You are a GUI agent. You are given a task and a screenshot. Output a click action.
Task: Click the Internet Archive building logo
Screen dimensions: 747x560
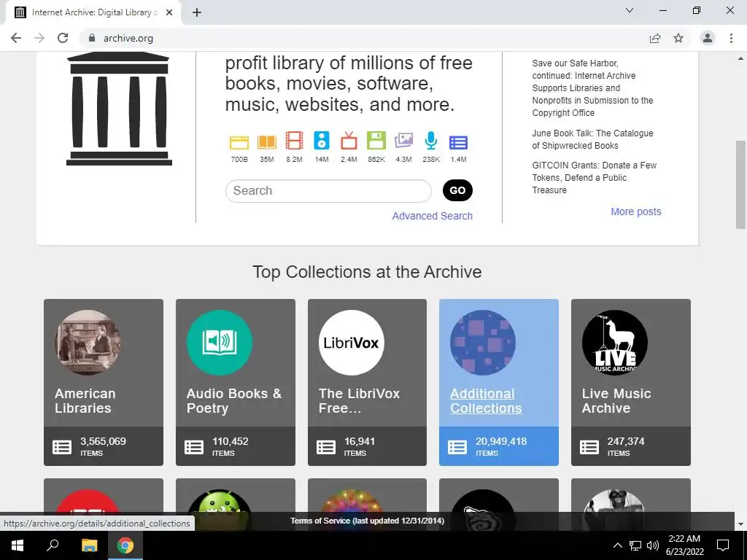pos(119,109)
